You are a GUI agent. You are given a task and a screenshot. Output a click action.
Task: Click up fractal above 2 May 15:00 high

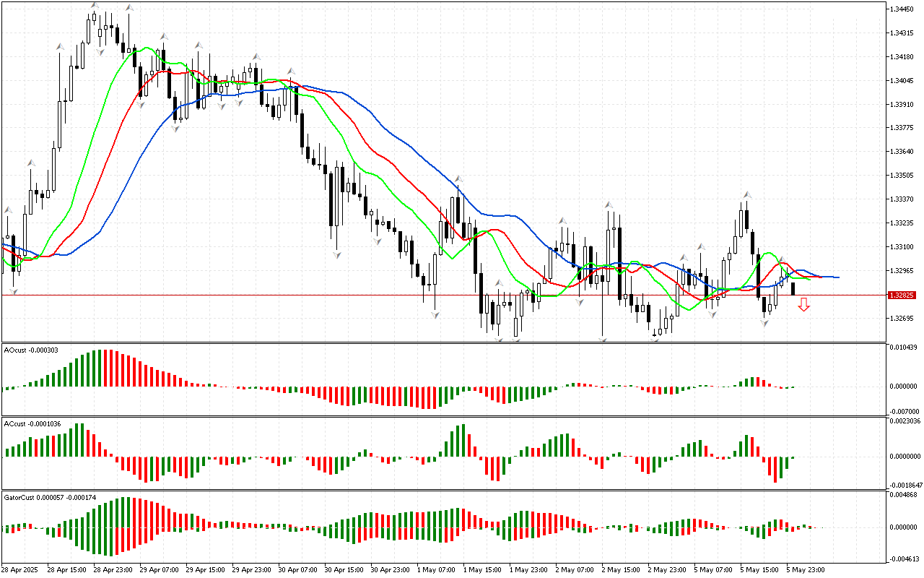click(609, 206)
